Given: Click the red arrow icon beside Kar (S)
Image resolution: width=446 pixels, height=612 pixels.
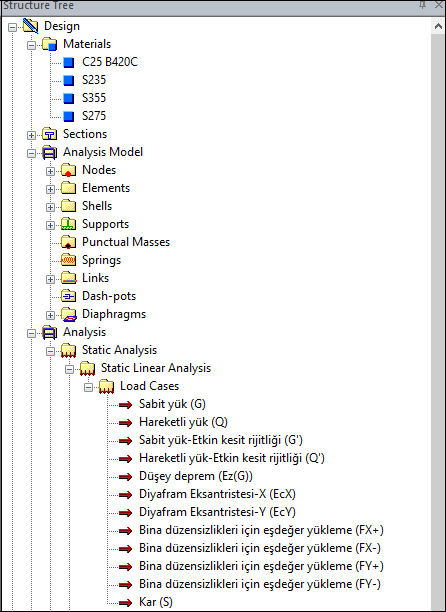Looking at the screenshot, I should 125,603.
